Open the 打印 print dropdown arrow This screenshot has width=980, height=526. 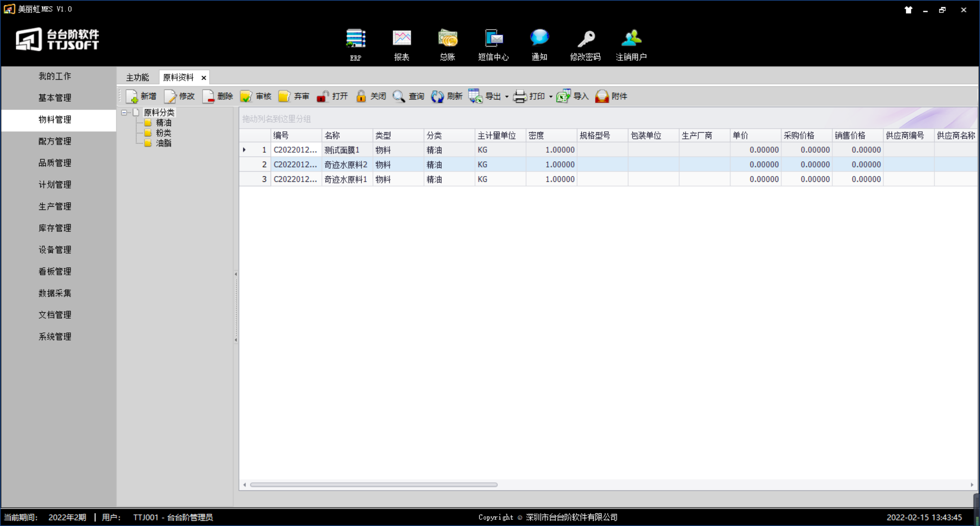point(551,97)
